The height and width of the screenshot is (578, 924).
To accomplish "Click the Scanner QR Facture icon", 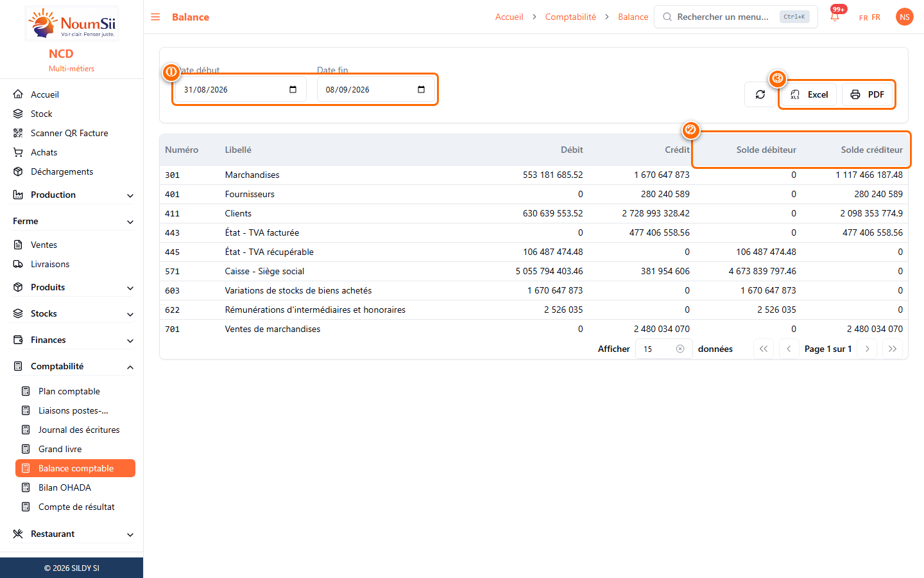I will coord(18,133).
